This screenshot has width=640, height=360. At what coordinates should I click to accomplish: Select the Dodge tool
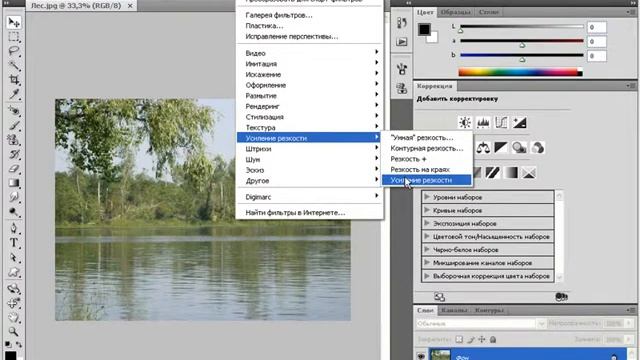[x=13, y=211]
